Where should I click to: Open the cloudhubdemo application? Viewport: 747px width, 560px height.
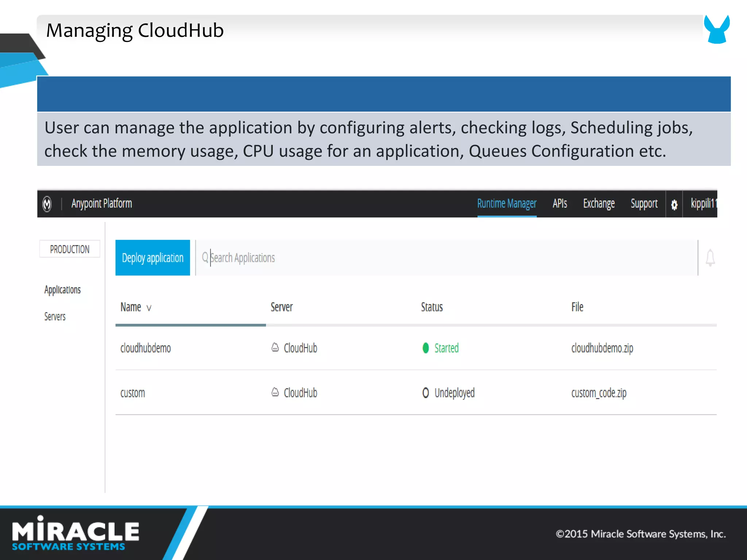point(146,348)
